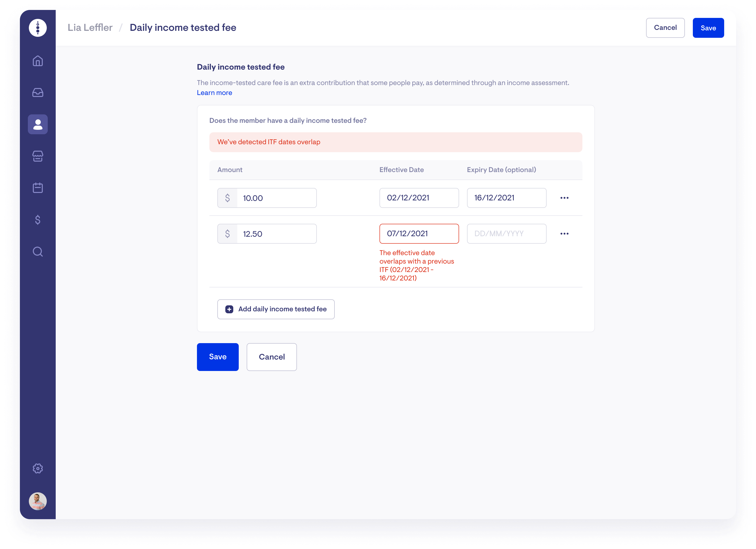Click the page title Daily income tested fee

click(x=183, y=28)
